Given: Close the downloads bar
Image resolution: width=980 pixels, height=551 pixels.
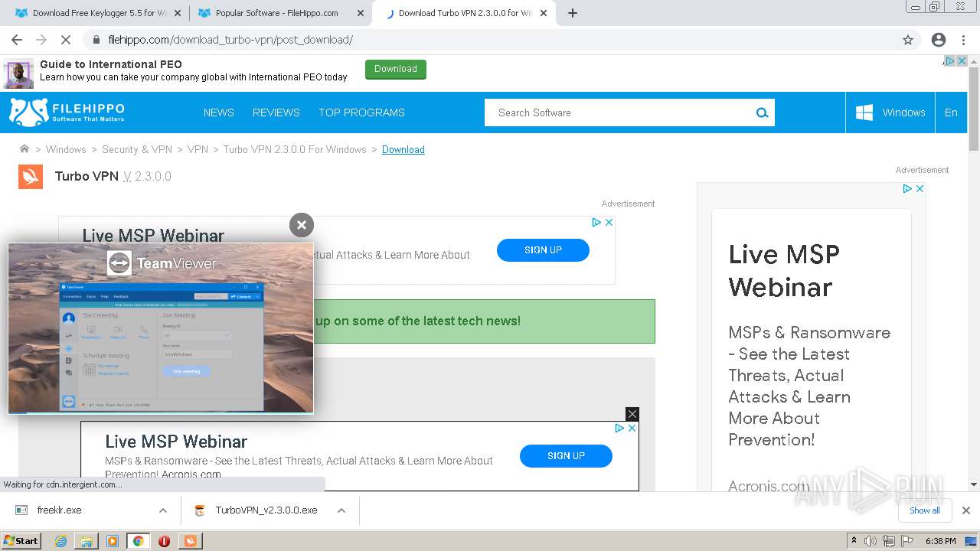Looking at the screenshot, I should coord(966,510).
